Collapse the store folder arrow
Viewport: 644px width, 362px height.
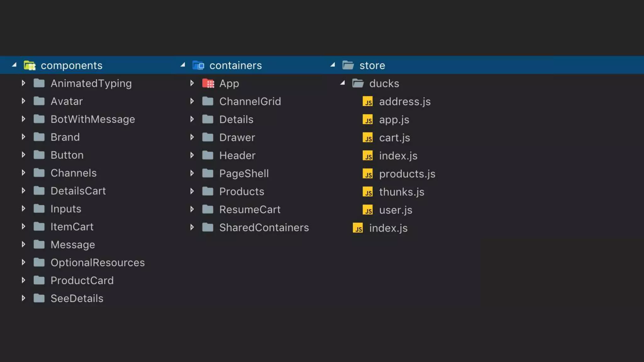pos(333,65)
